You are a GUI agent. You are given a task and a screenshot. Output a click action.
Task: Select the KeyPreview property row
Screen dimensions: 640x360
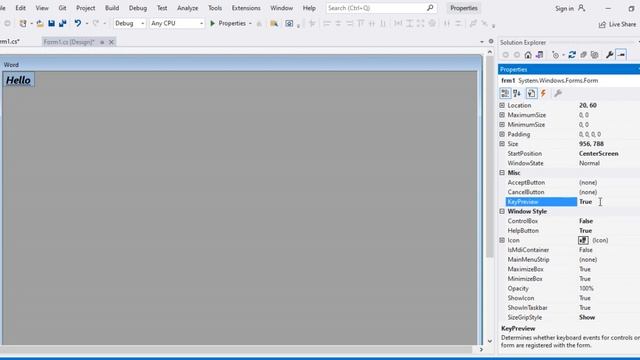pos(573,202)
